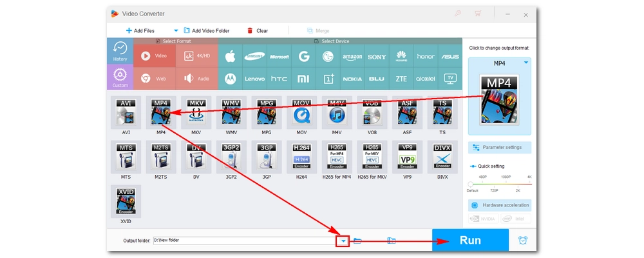The height and width of the screenshot is (258, 644).
Task: Open the Apple device presets
Action: [231, 57]
